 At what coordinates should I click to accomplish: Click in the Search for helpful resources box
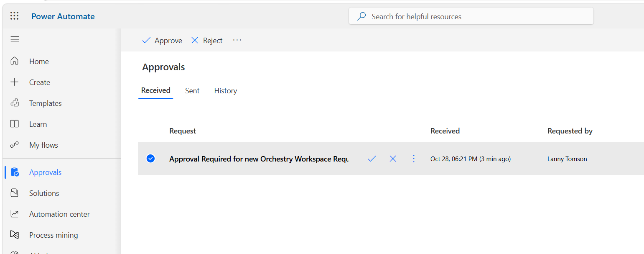[x=471, y=16]
